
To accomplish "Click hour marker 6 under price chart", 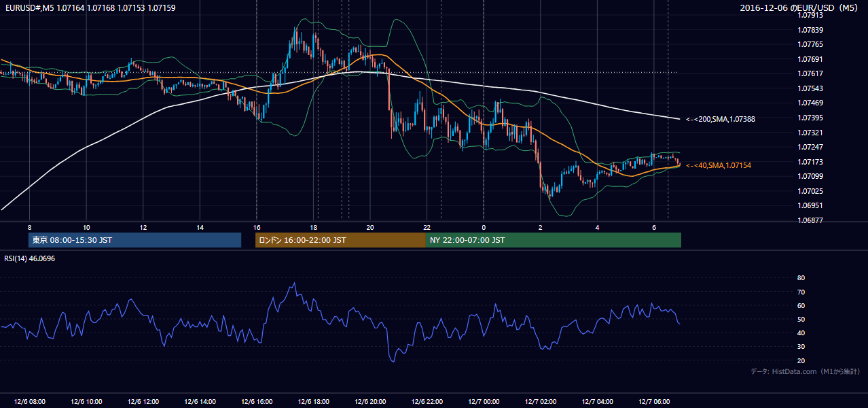I will (654, 226).
